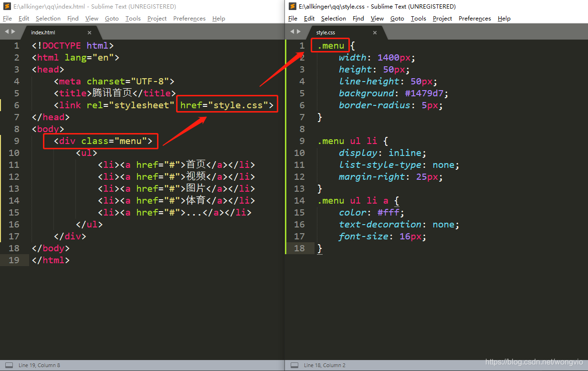This screenshot has width=588, height=371.
Task: Click charset="UTF-8" in the meta tag
Action: [128, 82]
